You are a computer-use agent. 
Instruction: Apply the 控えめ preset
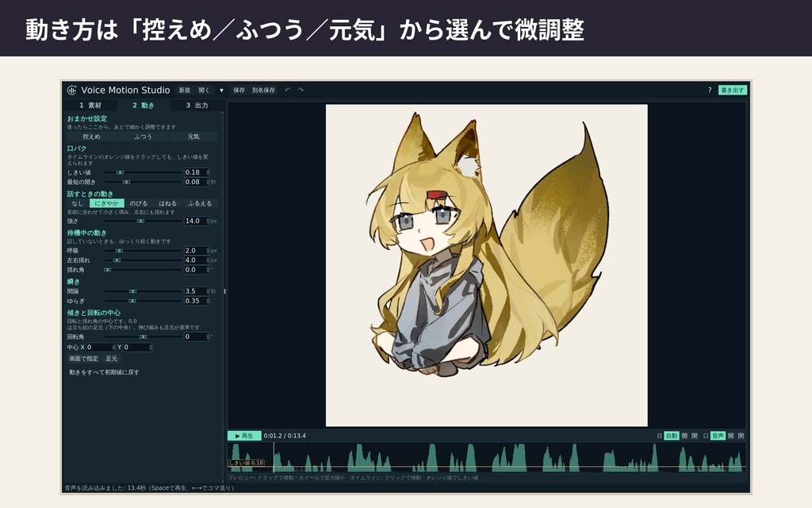[92, 137]
